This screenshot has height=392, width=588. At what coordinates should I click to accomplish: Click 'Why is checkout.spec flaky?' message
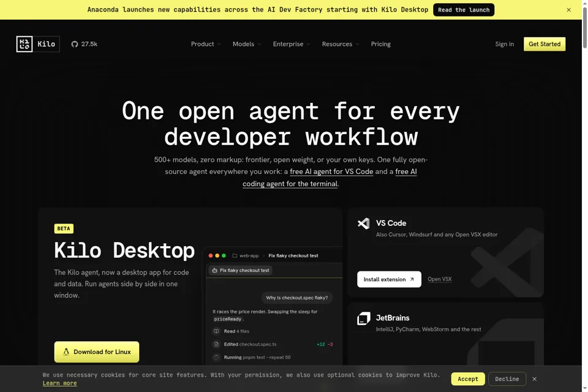[x=296, y=298]
